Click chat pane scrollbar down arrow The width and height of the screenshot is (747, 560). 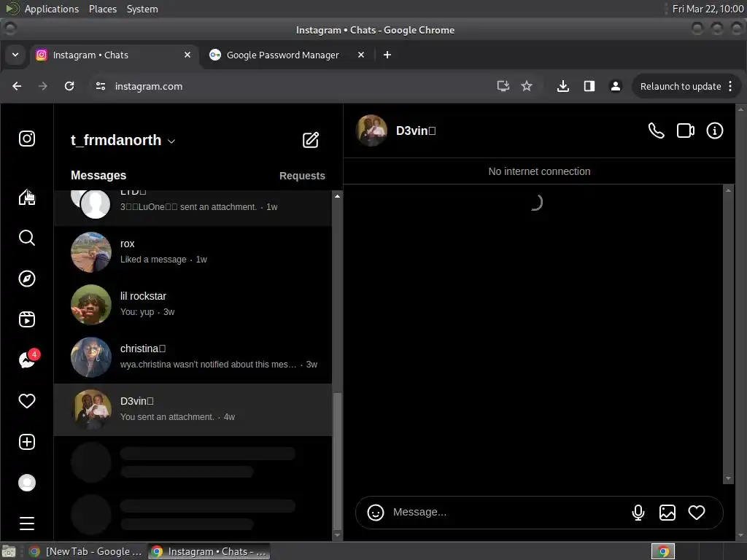[728, 478]
